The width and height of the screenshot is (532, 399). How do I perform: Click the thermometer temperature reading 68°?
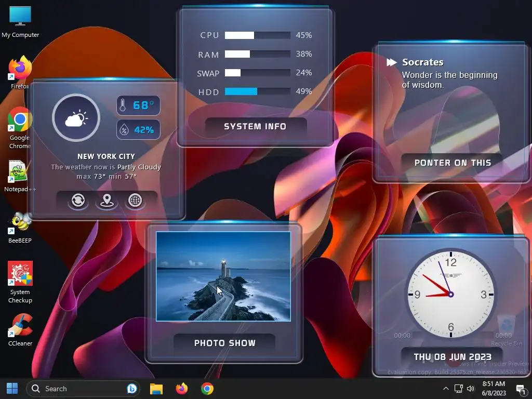tap(138, 105)
